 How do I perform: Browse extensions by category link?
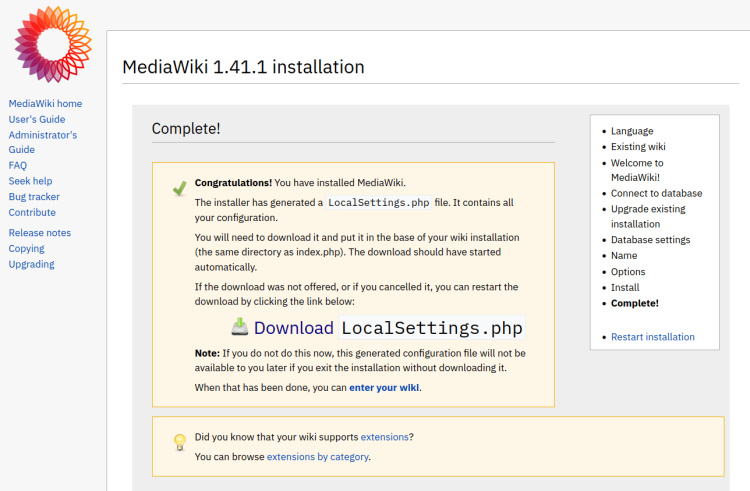tap(317, 457)
